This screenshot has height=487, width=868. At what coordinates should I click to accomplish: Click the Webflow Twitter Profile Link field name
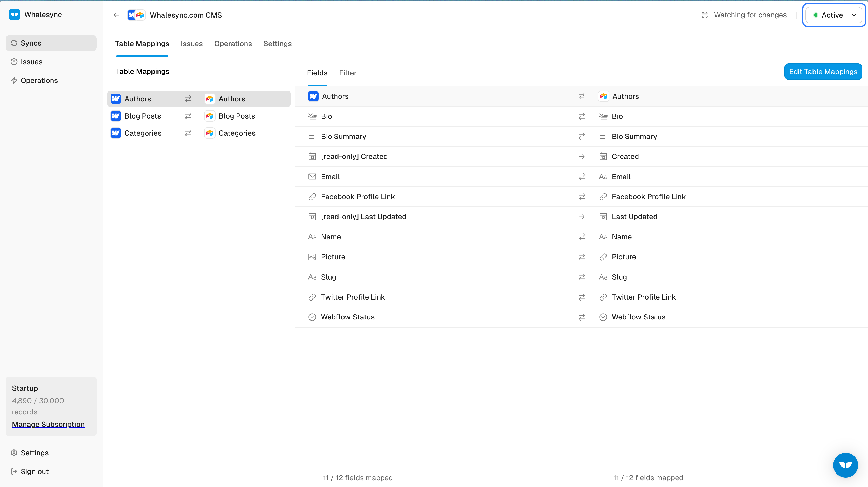[x=353, y=297]
